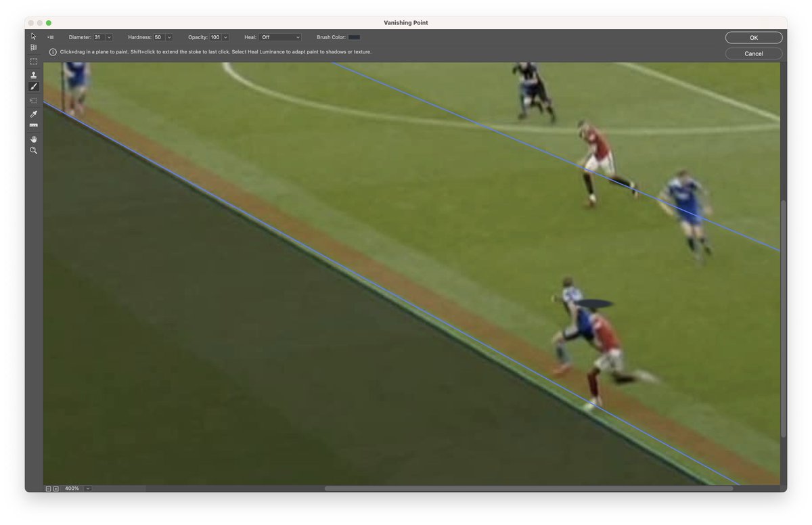Viewport: 812px width, 525px height.
Task: Select the Hand tool
Action: (33, 139)
